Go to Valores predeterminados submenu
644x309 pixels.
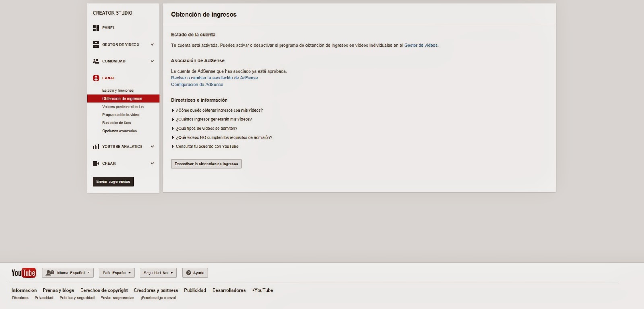pyautogui.click(x=123, y=107)
